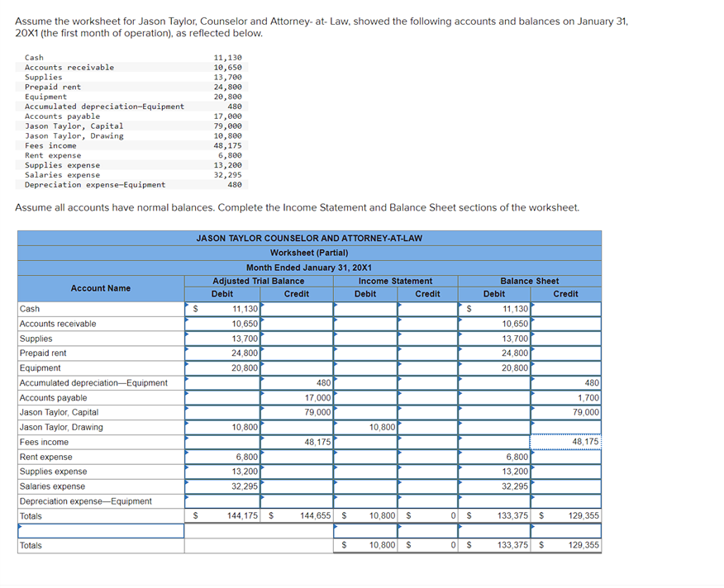This screenshot has width=724, height=588.
Task: Select the Salaries expense Income Statement debit cell
Action: pyautogui.click(x=364, y=486)
